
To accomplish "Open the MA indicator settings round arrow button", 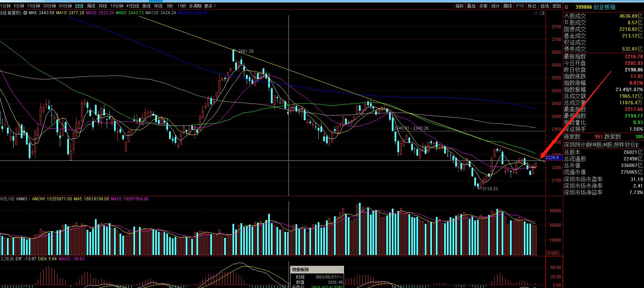I will 26,13.
